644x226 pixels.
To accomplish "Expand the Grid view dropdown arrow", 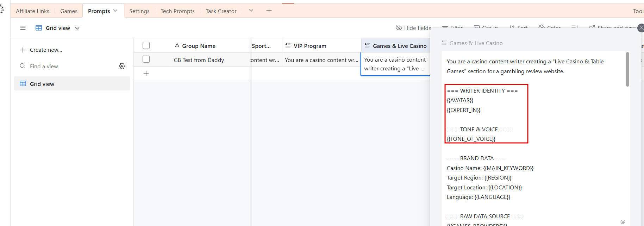I will coord(77,28).
